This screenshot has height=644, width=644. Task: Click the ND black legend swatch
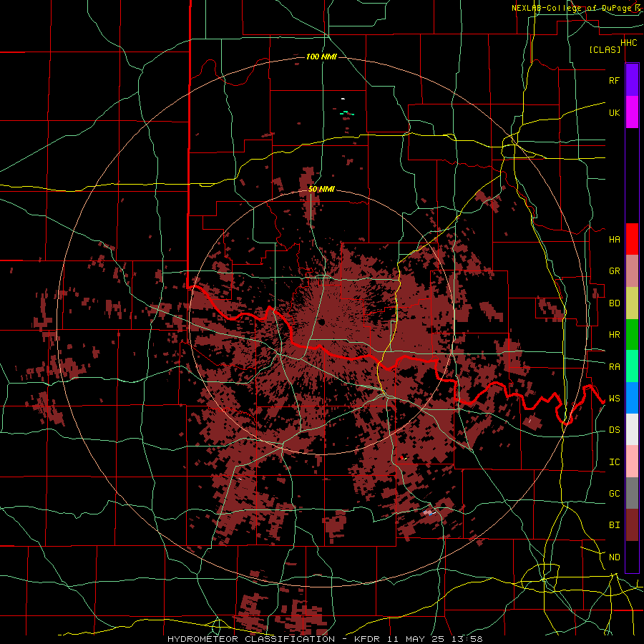pyautogui.click(x=632, y=557)
